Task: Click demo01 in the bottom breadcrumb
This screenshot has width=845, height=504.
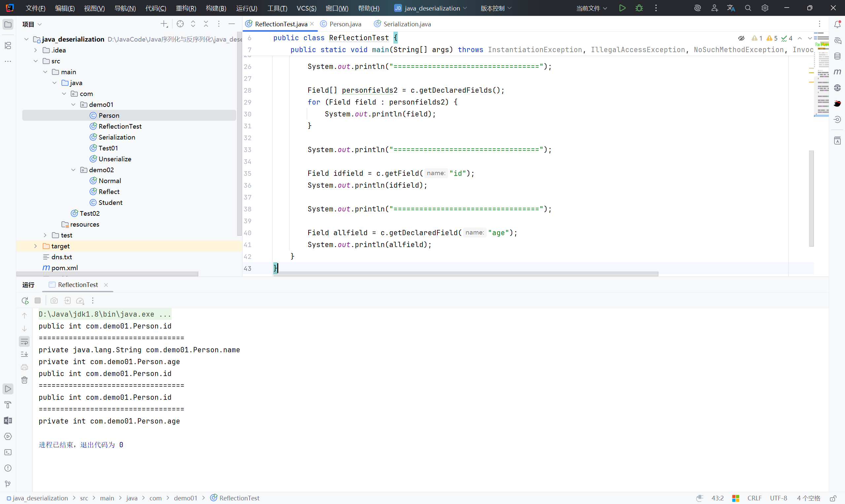Action: (x=185, y=498)
